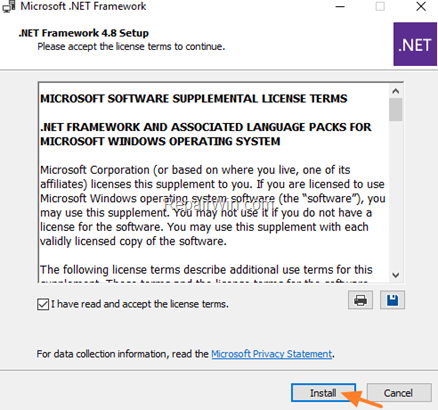Screen dimensions: 438x410
Task: Open the Microsoft Privacy Statement link
Action: pyautogui.click(x=272, y=354)
